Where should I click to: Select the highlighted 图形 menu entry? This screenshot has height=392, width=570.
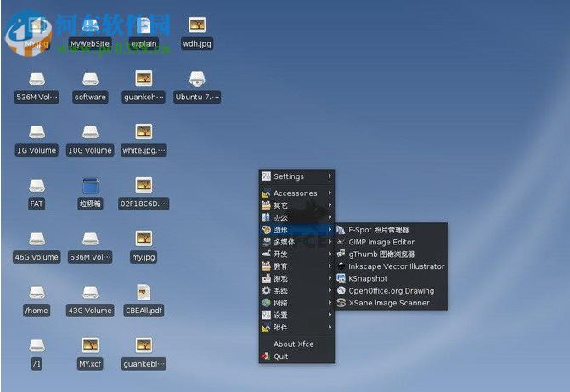click(x=296, y=230)
